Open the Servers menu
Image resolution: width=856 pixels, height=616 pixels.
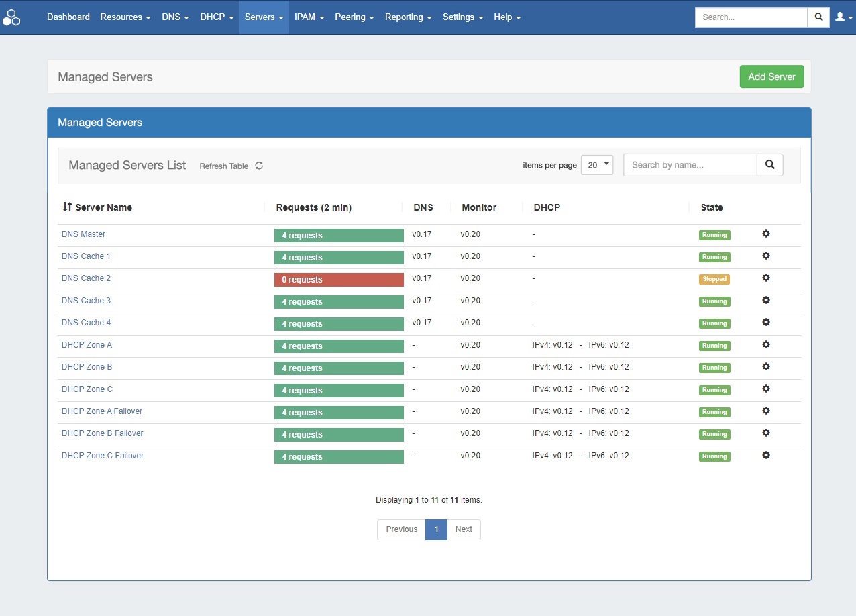(264, 17)
